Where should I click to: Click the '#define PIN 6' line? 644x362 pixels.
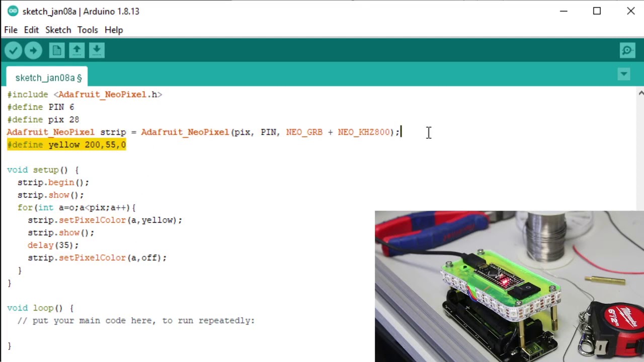(40, 107)
